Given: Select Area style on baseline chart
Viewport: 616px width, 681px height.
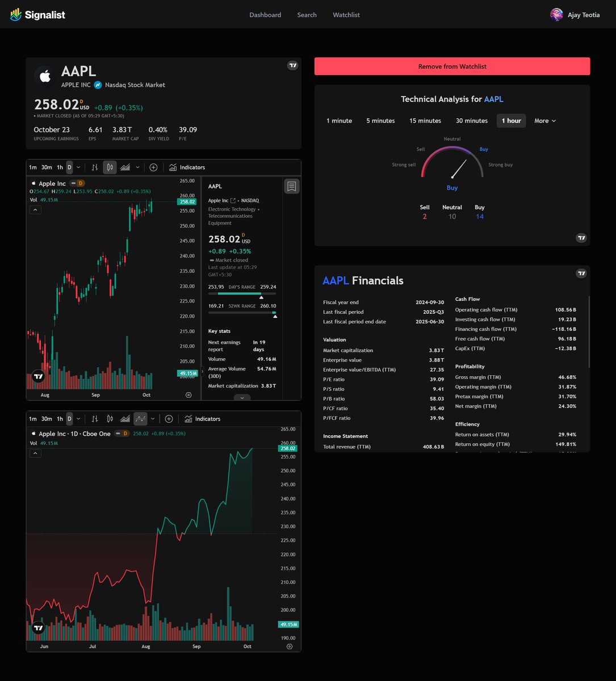Looking at the screenshot, I should (x=125, y=419).
